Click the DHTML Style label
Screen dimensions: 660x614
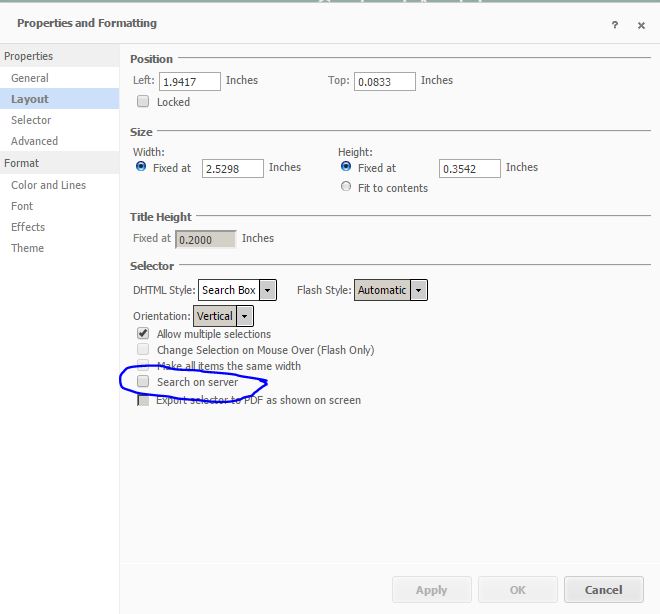point(164,290)
